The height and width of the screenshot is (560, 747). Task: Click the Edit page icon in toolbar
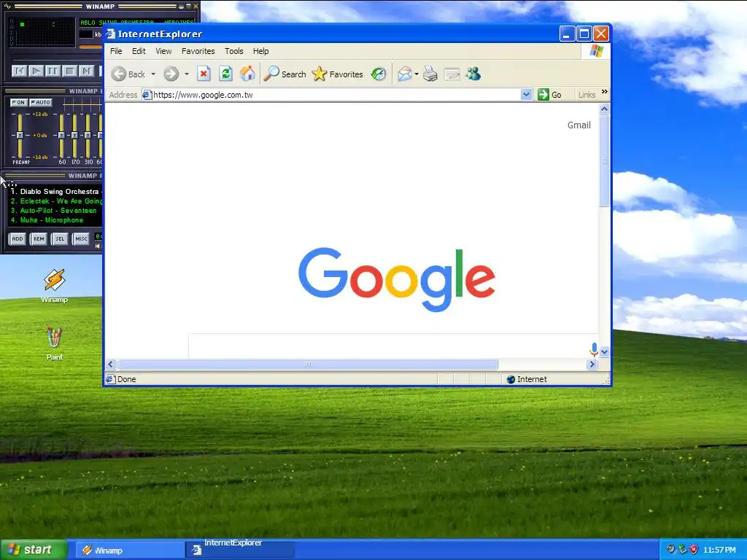pyautogui.click(x=452, y=74)
